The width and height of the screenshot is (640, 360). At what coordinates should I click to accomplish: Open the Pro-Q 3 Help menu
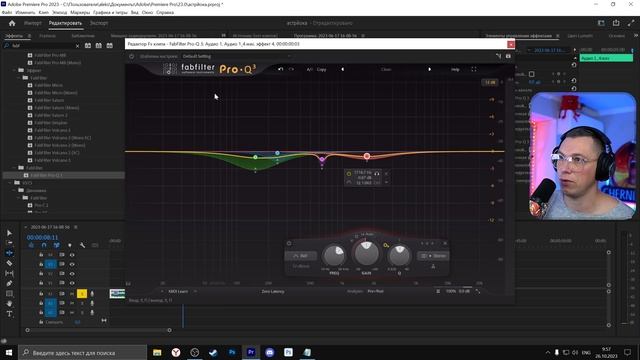click(x=455, y=69)
